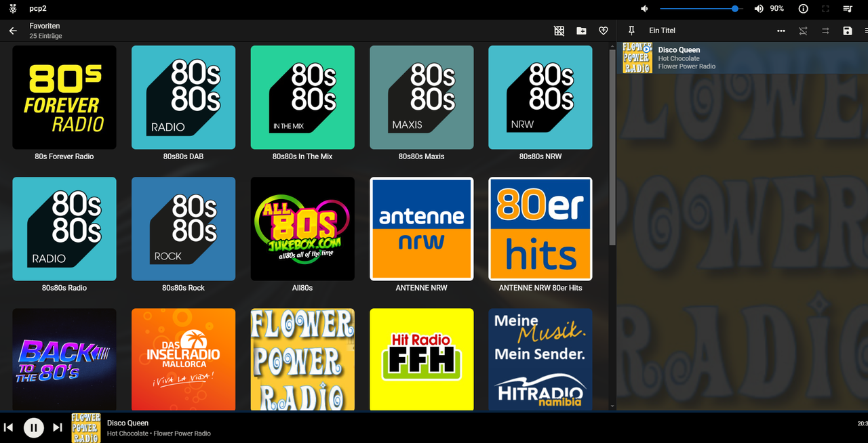The height and width of the screenshot is (443, 868).
Task: Go back using the left arrow icon
Action: point(13,30)
